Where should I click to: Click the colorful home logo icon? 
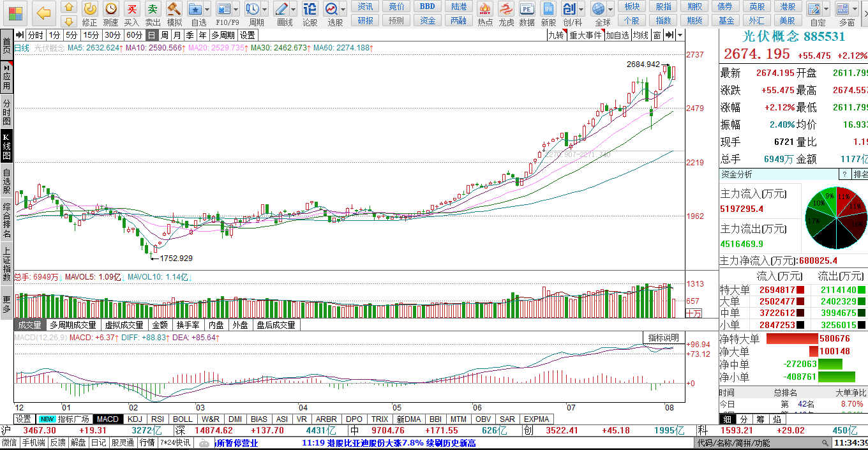pos(15,13)
